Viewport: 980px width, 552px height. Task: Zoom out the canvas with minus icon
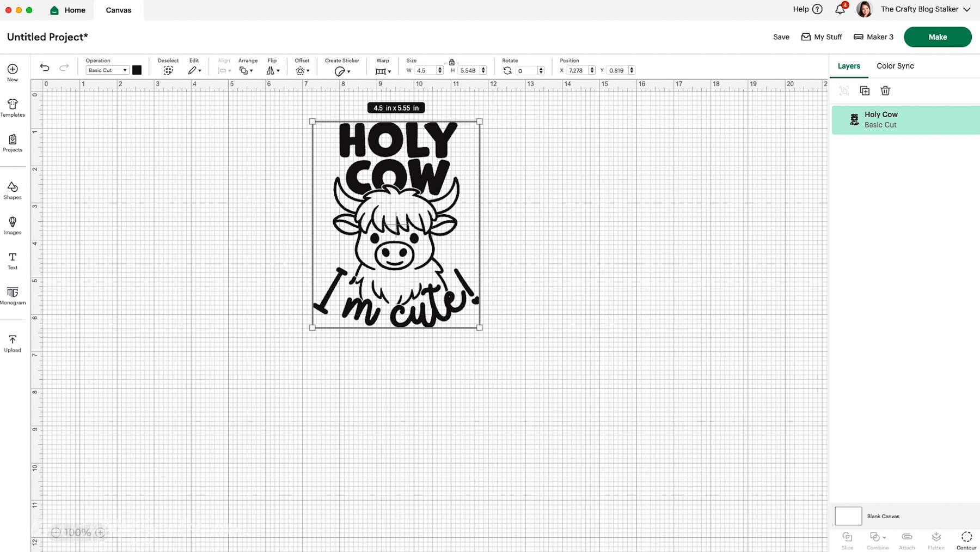click(x=56, y=532)
